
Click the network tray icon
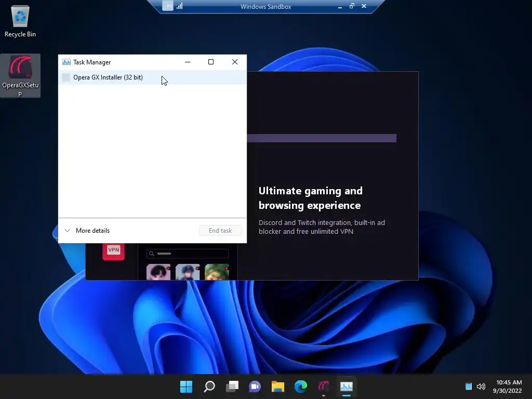pyautogui.click(x=469, y=387)
